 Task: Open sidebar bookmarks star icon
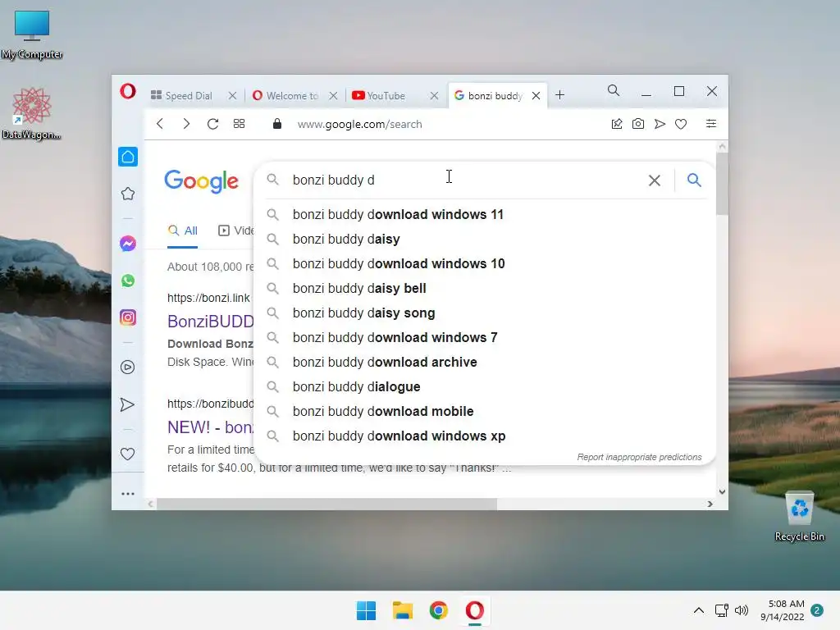[x=127, y=194]
